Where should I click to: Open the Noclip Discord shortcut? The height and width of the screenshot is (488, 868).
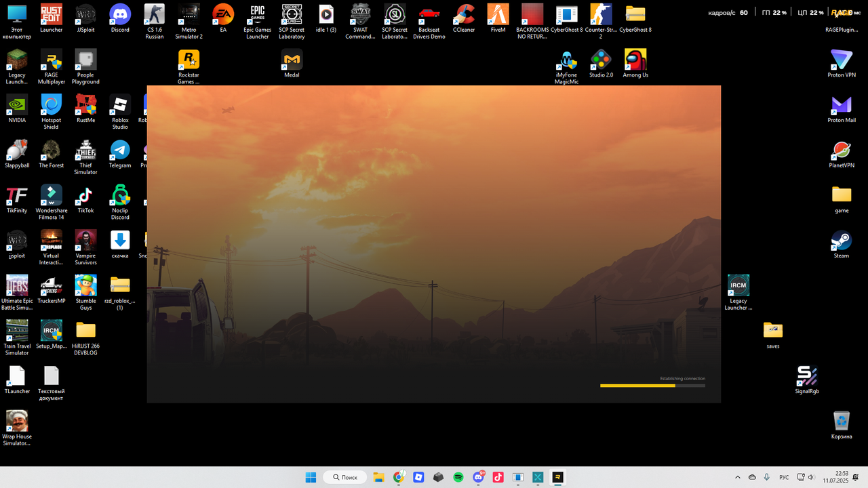[x=120, y=203]
